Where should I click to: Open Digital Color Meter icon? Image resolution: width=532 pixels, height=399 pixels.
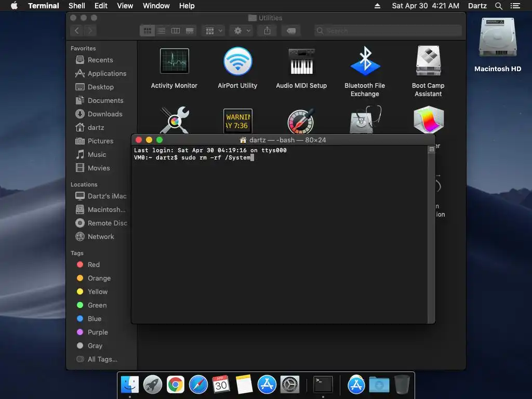(301, 121)
